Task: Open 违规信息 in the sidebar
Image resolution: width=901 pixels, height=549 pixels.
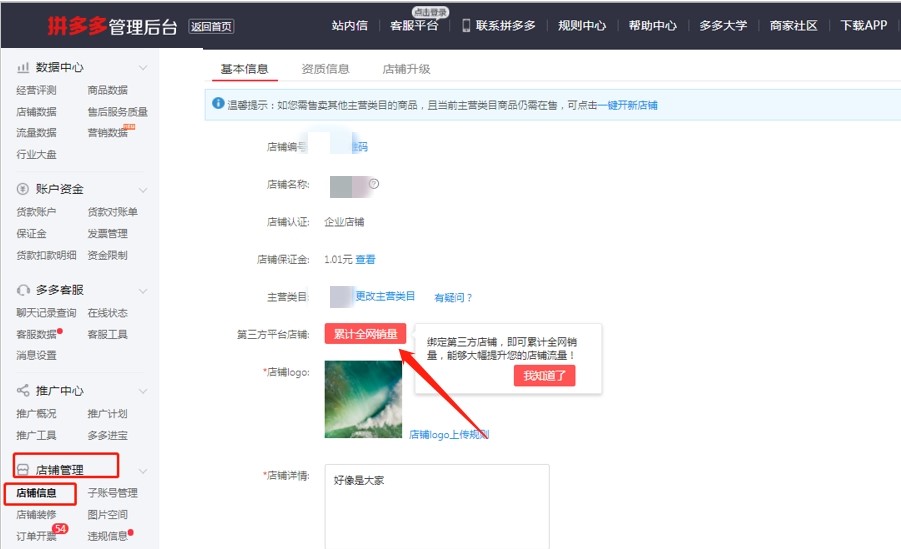Action: (x=107, y=536)
